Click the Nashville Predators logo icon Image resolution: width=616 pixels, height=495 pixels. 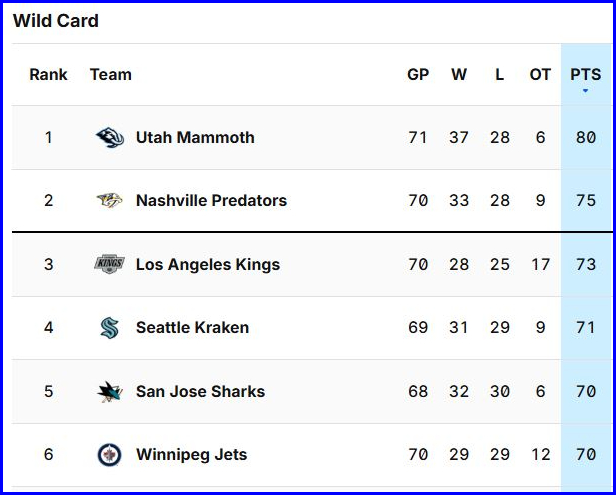[x=109, y=201]
